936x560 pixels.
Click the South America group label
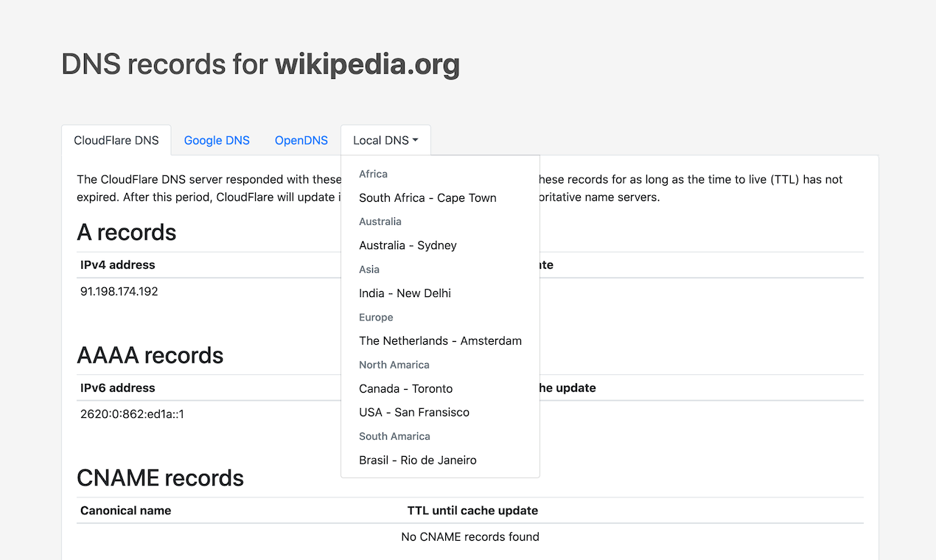click(x=394, y=436)
